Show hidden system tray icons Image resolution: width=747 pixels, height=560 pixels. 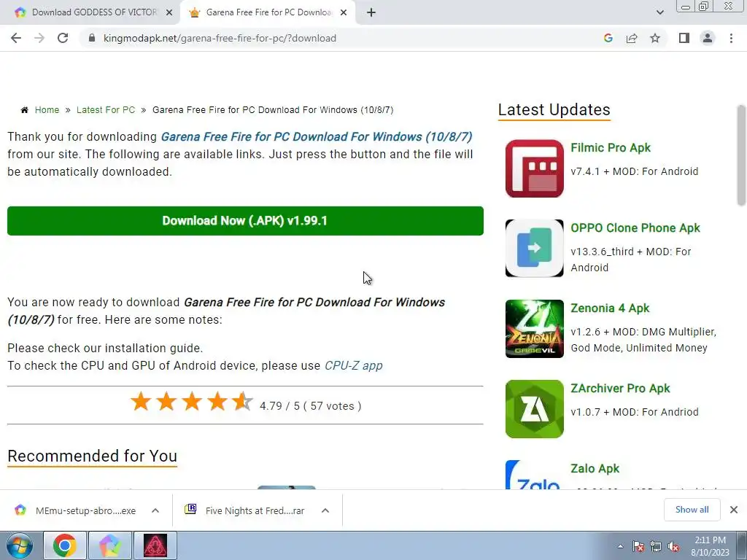(x=620, y=546)
